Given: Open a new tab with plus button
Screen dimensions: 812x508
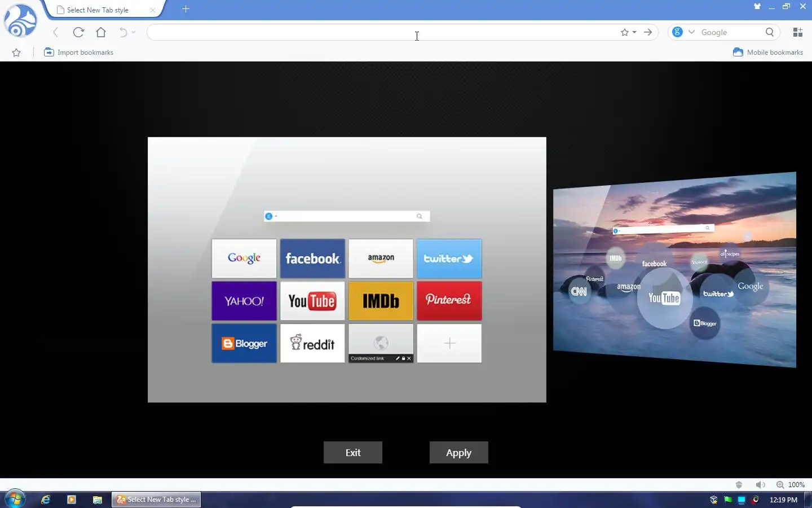Looking at the screenshot, I should 186,9.
